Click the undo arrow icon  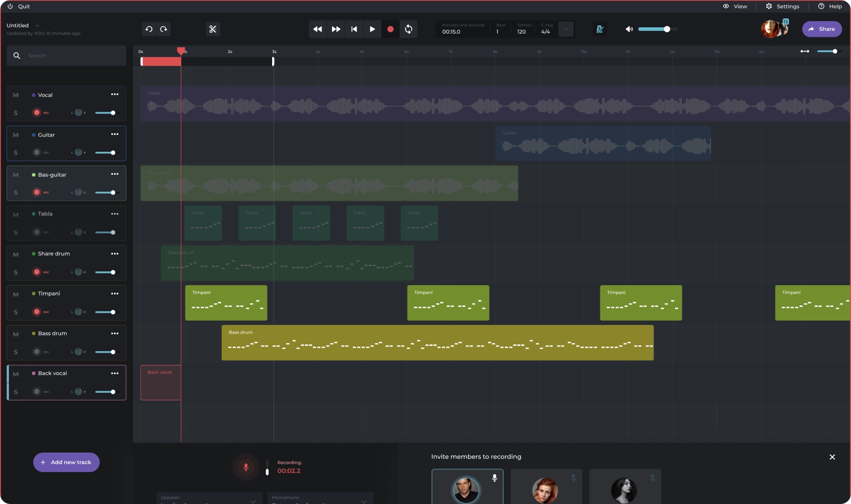coord(149,29)
